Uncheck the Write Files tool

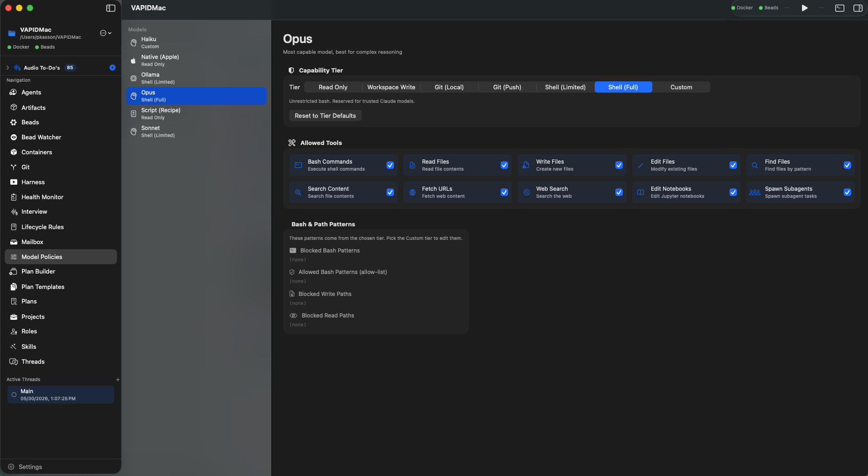click(x=619, y=165)
